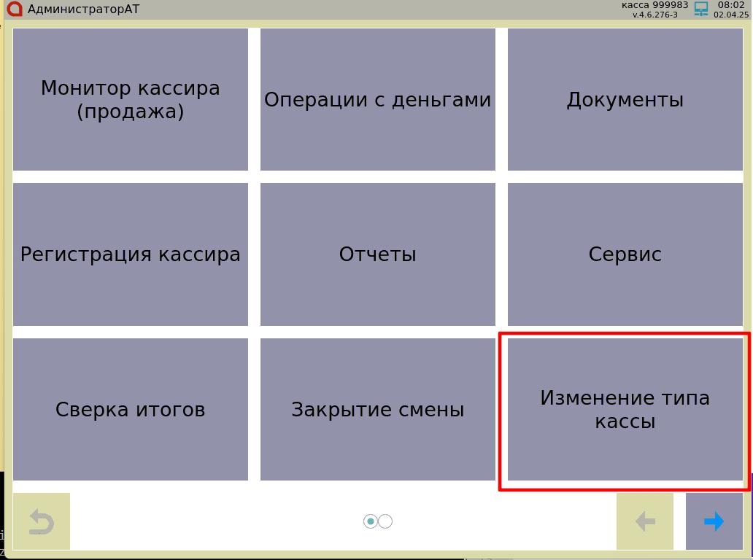This screenshot has width=753, height=560.
Task: Click the network connection status icon
Action: [x=701, y=9]
